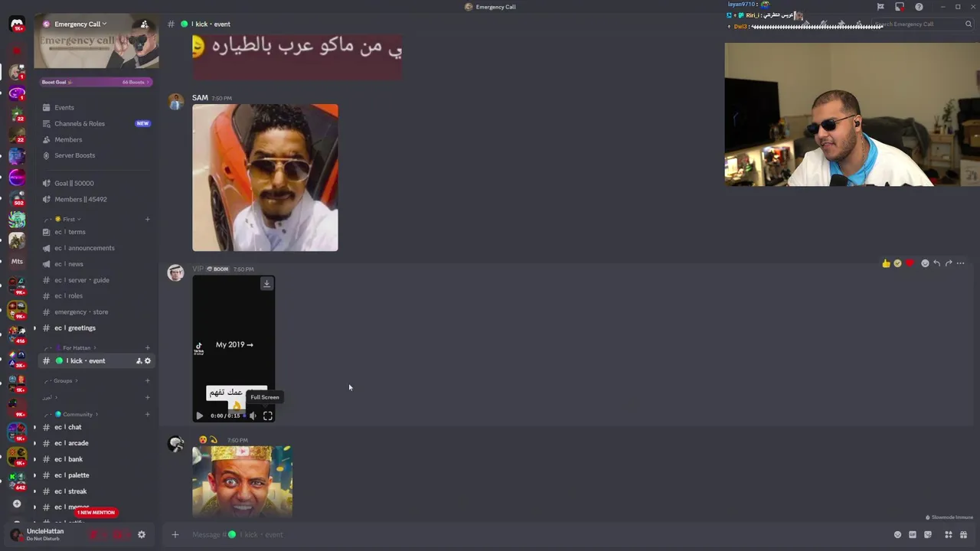The image size is (980, 551).
Task: Add a server with plus icon
Action: 17,504
